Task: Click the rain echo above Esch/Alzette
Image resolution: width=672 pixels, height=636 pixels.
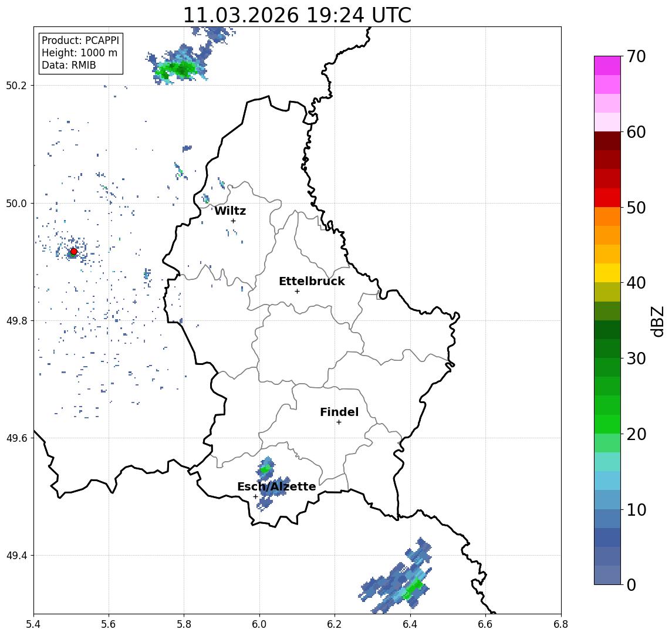Action: pyautogui.click(x=266, y=468)
